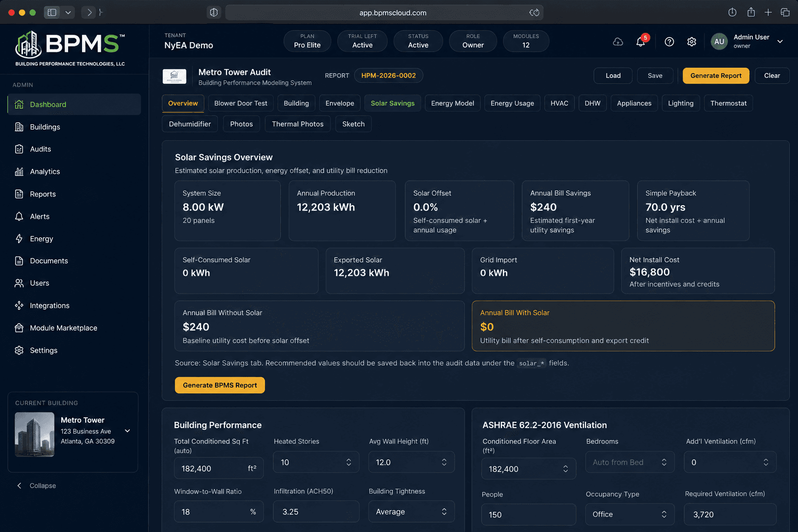The width and height of the screenshot is (798, 532).
Task: Open the help question-mark icon
Action: [x=669, y=42]
